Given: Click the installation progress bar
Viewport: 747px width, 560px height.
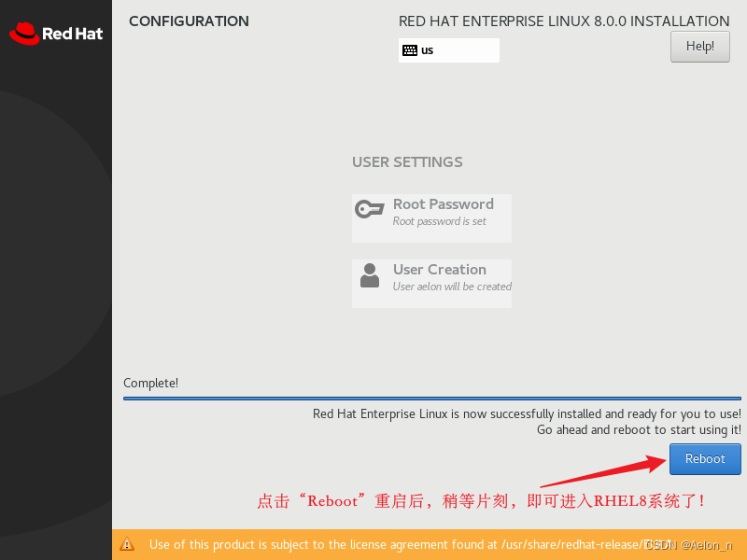Looking at the screenshot, I should [x=432, y=399].
